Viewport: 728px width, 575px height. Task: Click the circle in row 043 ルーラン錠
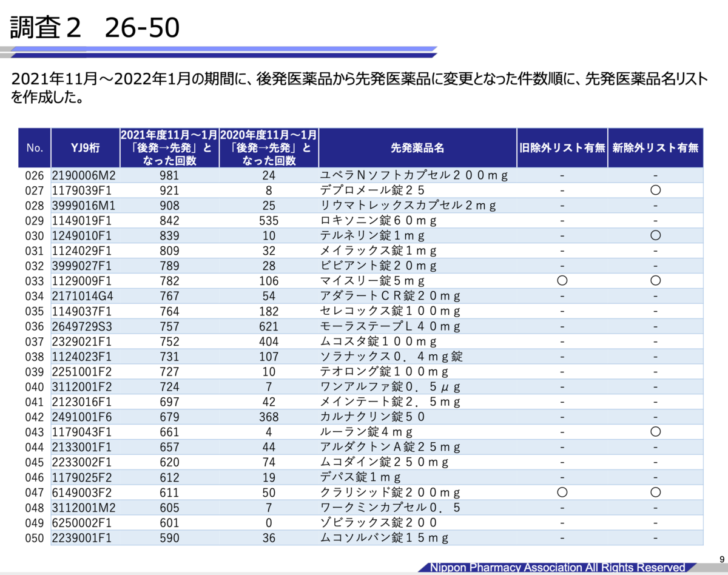(x=655, y=432)
